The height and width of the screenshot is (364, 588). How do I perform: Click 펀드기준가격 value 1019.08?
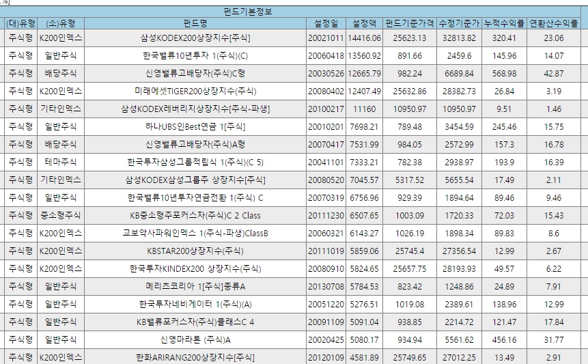(410, 304)
